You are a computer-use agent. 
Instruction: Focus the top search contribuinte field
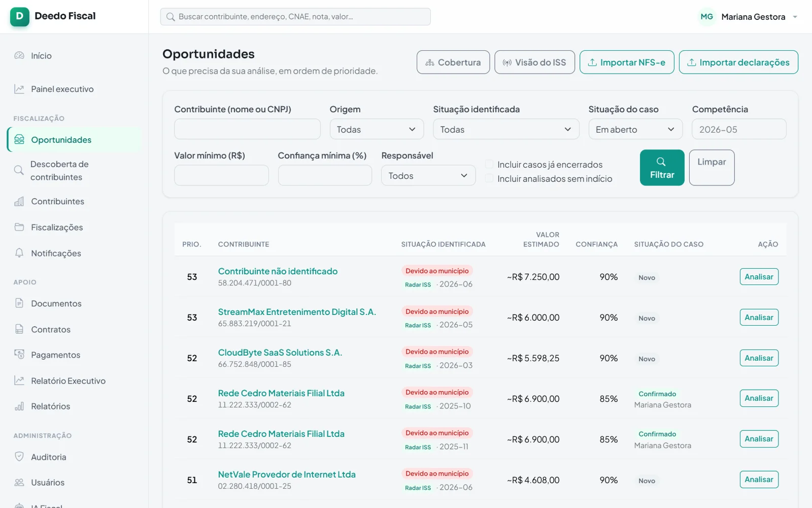pos(295,17)
